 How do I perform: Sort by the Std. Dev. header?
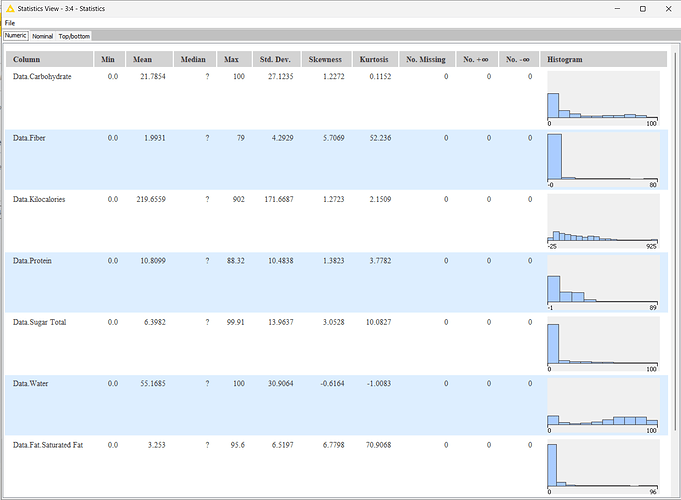[277, 59]
